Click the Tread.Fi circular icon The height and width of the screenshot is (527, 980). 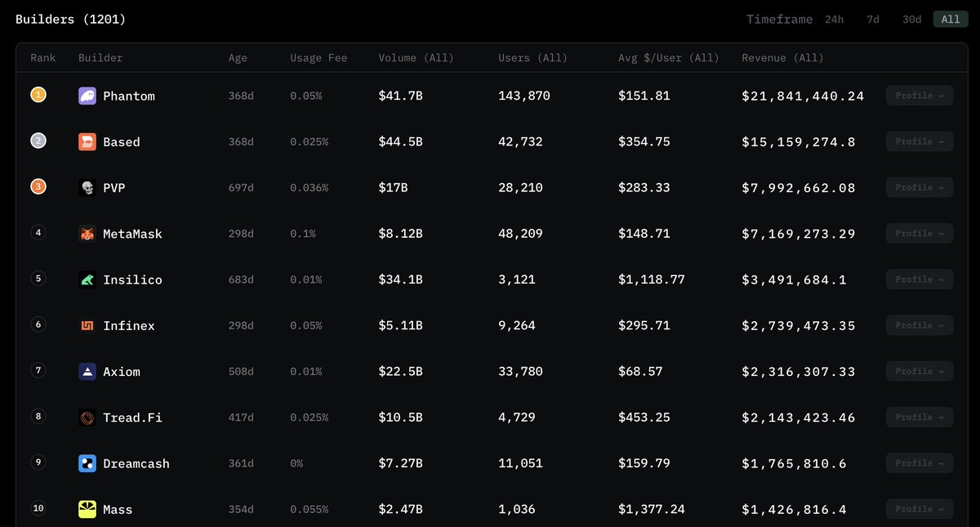(87, 418)
